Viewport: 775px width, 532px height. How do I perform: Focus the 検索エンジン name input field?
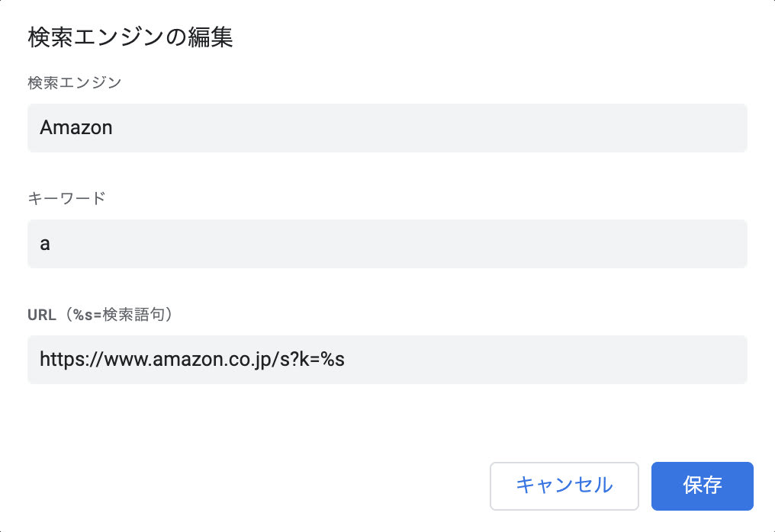(x=387, y=128)
